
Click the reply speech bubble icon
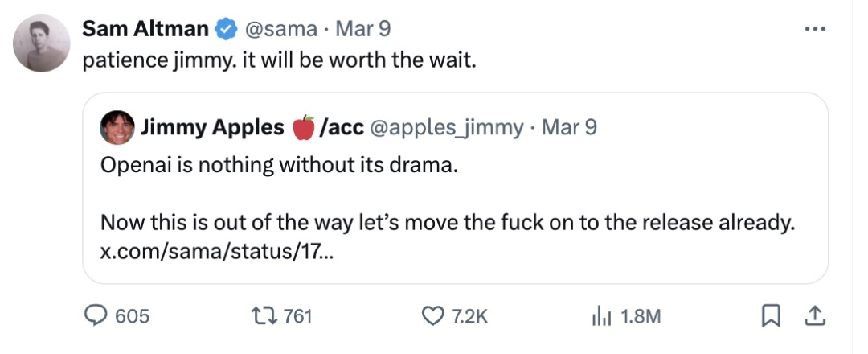pyautogui.click(x=99, y=316)
